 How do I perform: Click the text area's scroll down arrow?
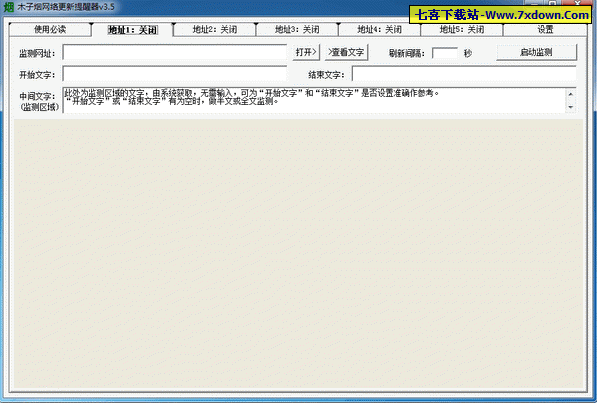570,107
